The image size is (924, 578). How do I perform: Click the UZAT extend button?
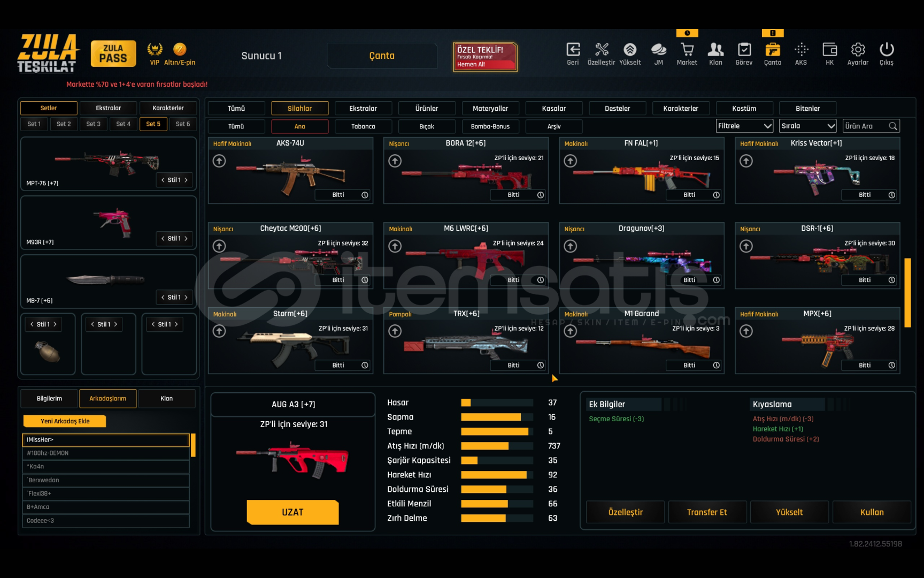pos(292,512)
